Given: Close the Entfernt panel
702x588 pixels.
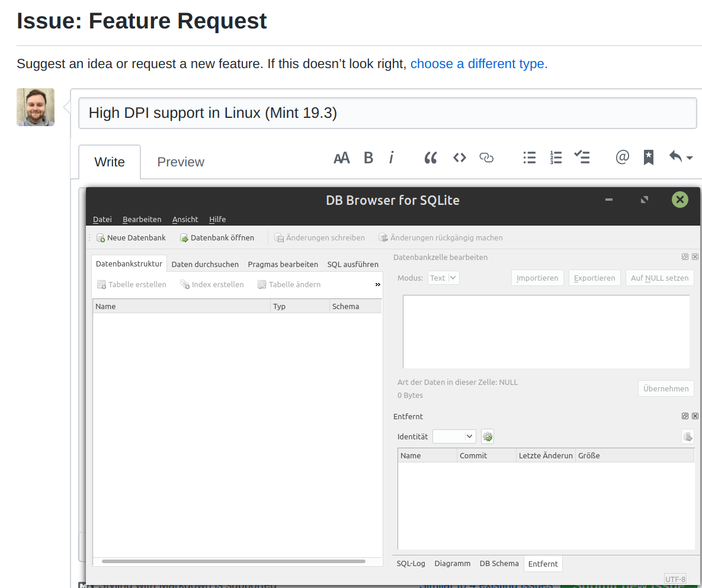Looking at the screenshot, I should 695,416.
